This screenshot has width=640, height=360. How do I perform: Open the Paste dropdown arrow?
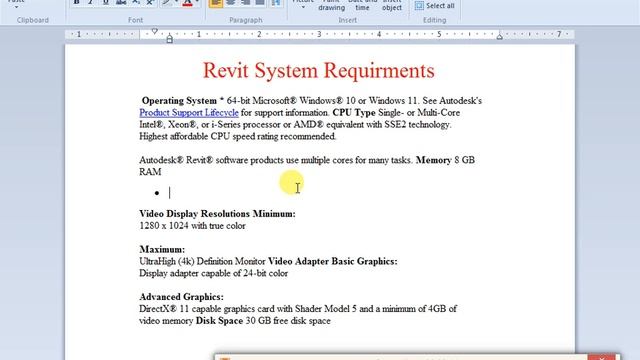coord(17,6)
